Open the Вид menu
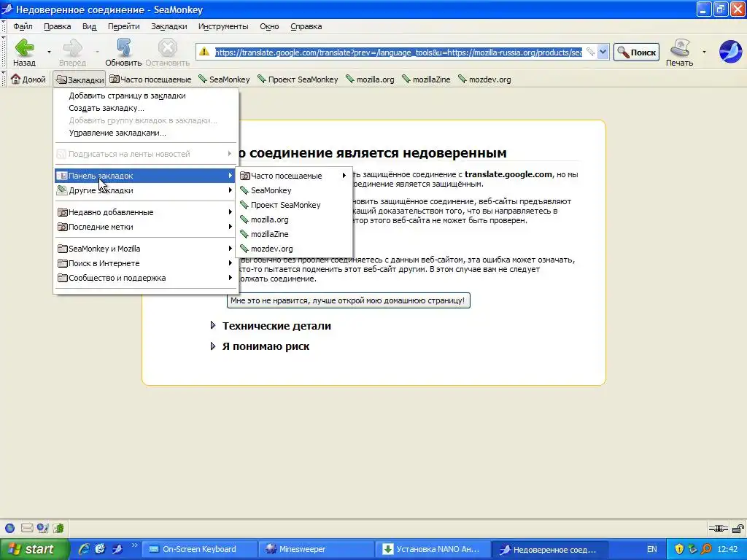Viewport: 747px width, 560px height. (x=89, y=26)
